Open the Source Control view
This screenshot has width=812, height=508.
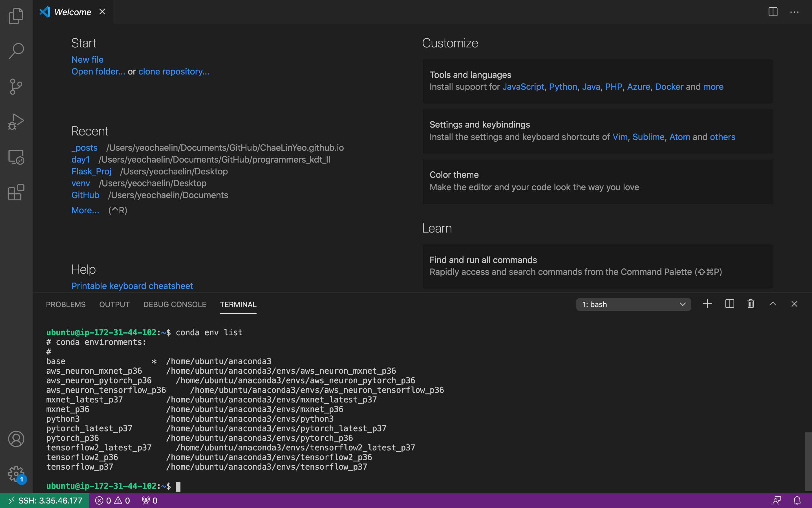coord(16,86)
